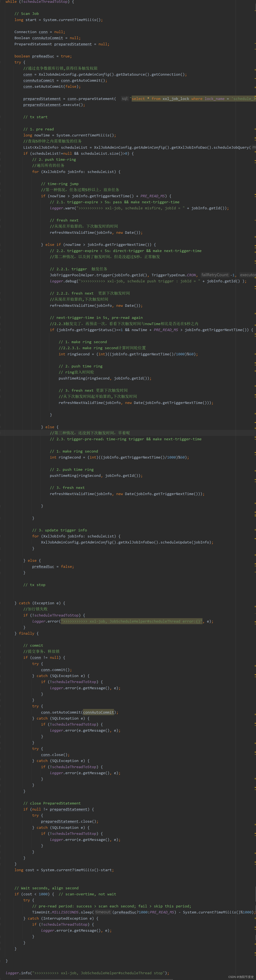Screen dimensions: 256x980
Task: Click the 'failRetryCount:' inlay hint
Action: click(215, 275)
